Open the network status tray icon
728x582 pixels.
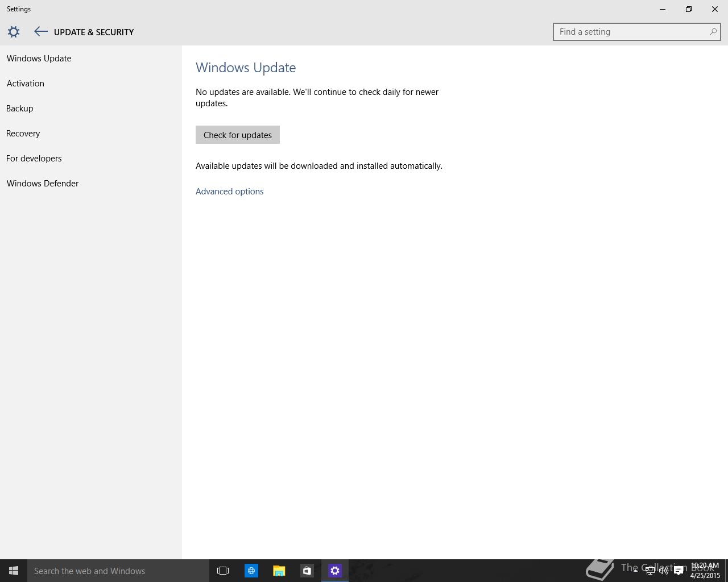650,571
